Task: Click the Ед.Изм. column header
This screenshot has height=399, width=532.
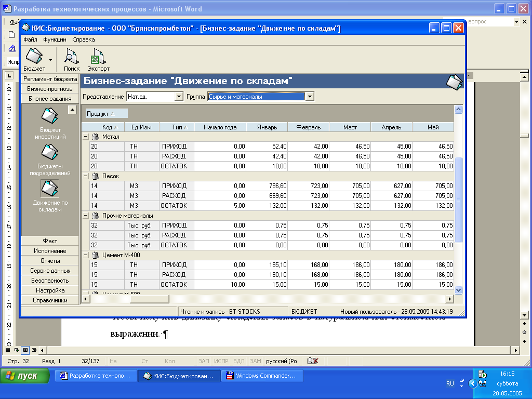Action: [142, 127]
